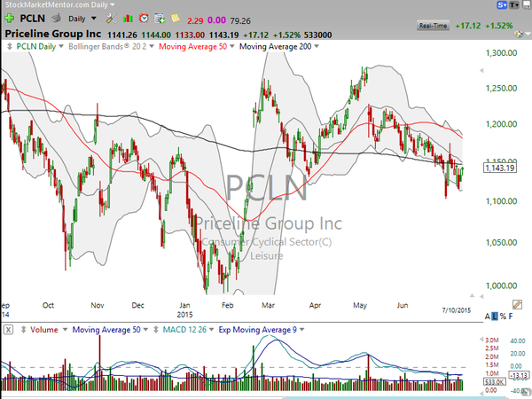The image size is (532, 399).
Task: Click the 533000 volume figure in header
Action: (x=318, y=35)
